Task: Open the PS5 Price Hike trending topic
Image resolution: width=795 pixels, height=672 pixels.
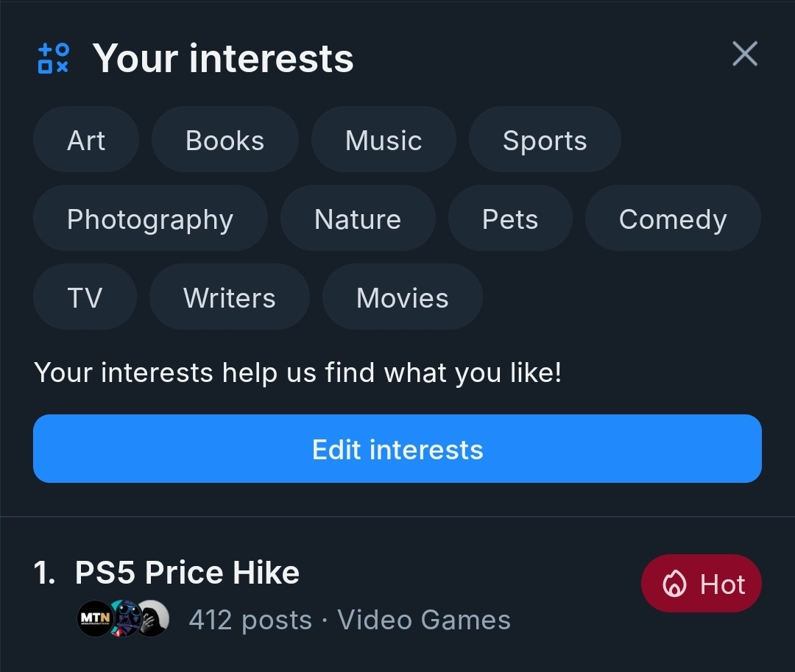Action: click(187, 572)
